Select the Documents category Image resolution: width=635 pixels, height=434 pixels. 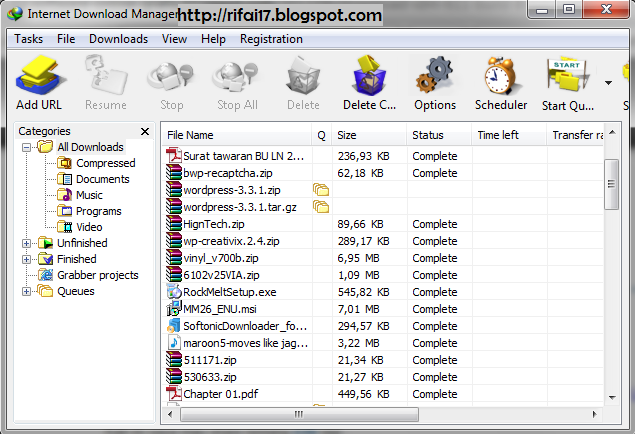point(102,179)
